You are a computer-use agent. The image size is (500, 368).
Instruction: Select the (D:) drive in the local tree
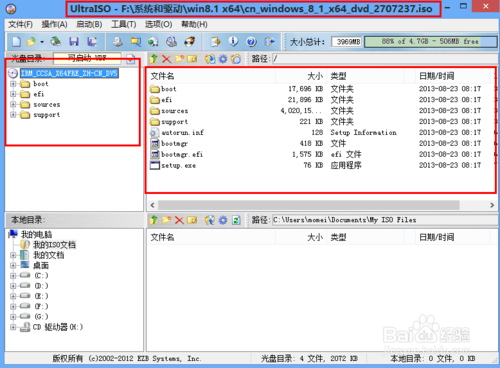click(x=41, y=286)
